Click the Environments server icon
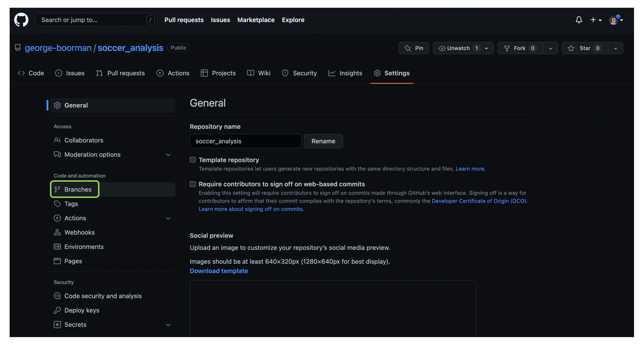The height and width of the screenshot is (352, 644). coord(57,247)
